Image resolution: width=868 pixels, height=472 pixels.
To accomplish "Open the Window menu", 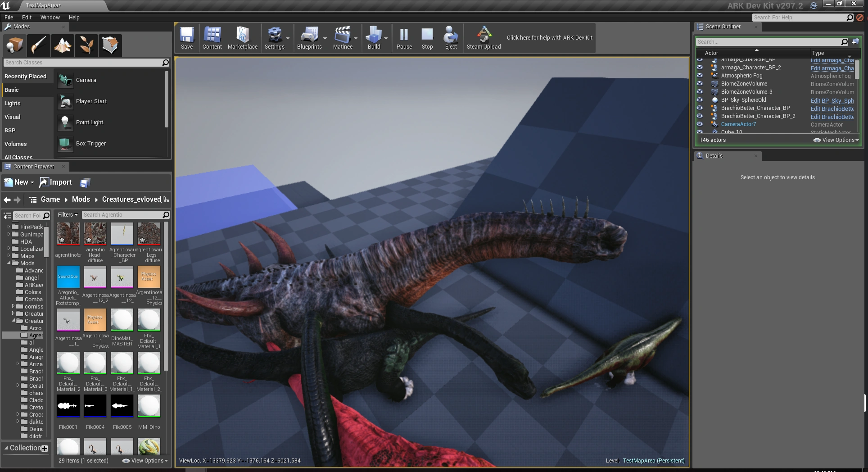I will 50,18.
